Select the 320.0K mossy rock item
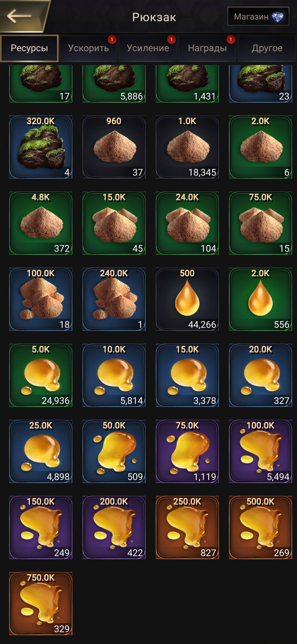 [41, 147]
